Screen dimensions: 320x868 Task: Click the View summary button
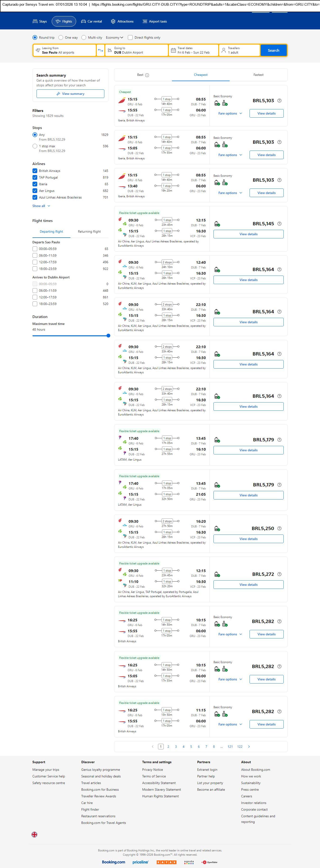tap(70, 94)
